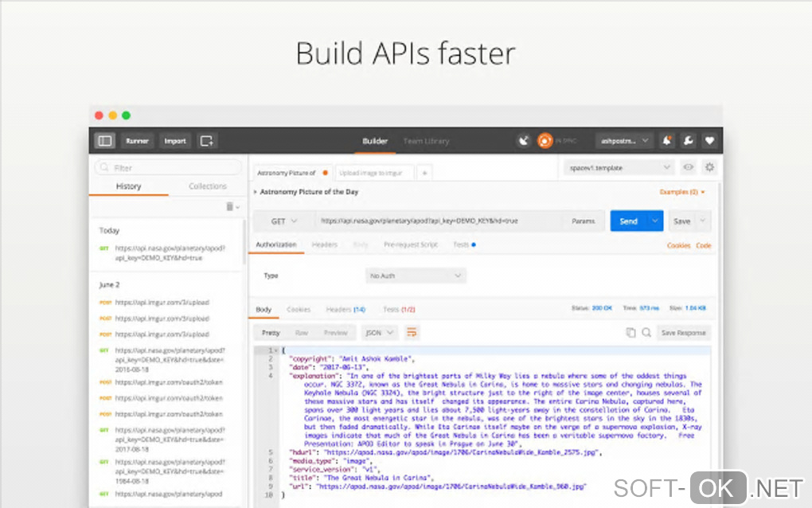Open the trash icon dropdown arrow
812x508 pixels.
pyautogui.click(x=238, y=207)
